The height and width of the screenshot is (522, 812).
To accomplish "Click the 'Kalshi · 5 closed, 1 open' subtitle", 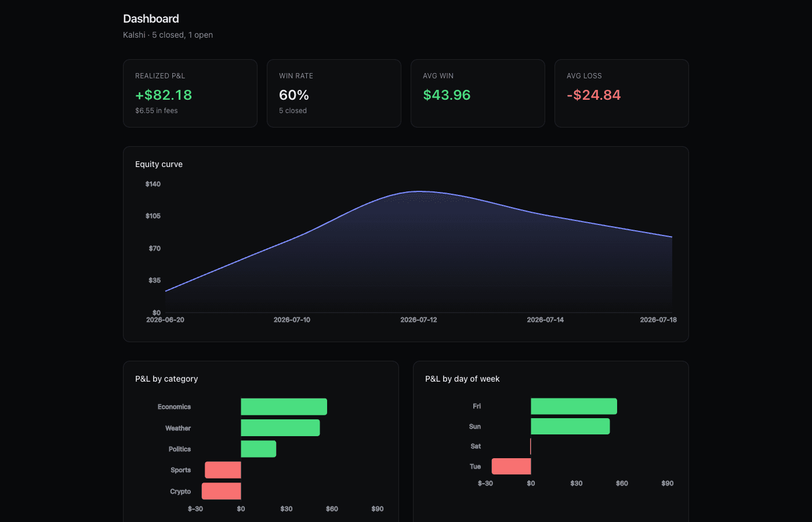I will 168,35.
